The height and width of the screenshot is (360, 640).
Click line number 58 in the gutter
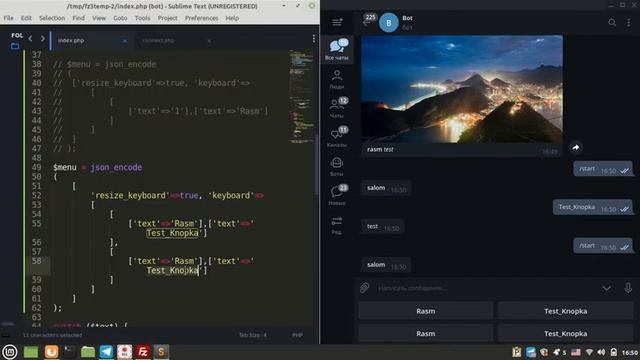(x=36, y=261)
